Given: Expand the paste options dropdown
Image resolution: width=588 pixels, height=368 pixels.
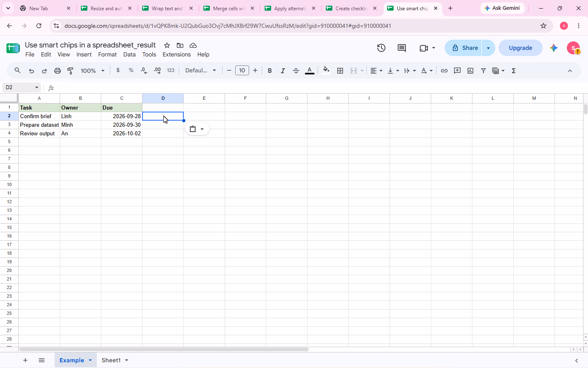Looking at the screenshot, I should (202, 129).
